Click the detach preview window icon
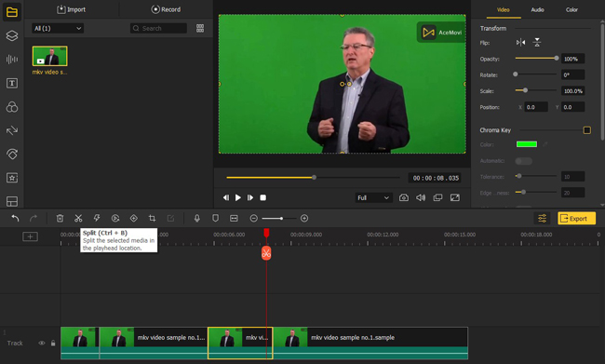The height and width of the screenshot is (364, 605). click(x=437, y=197)
